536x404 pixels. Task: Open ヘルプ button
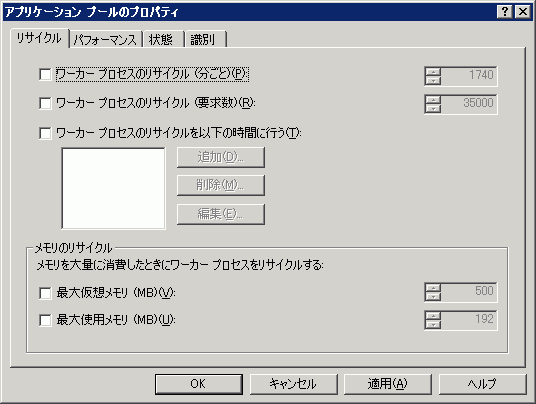482,384
